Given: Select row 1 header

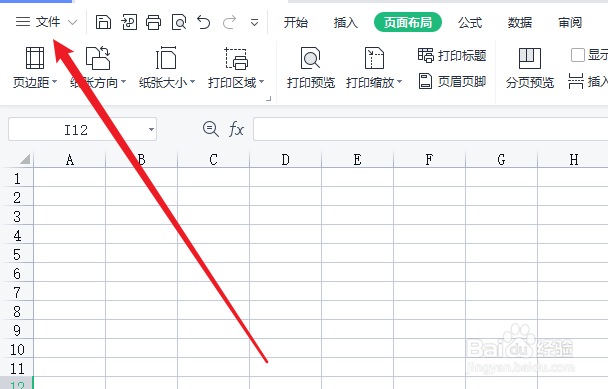Looking at the screenshot, I should [x=17, y=178].
